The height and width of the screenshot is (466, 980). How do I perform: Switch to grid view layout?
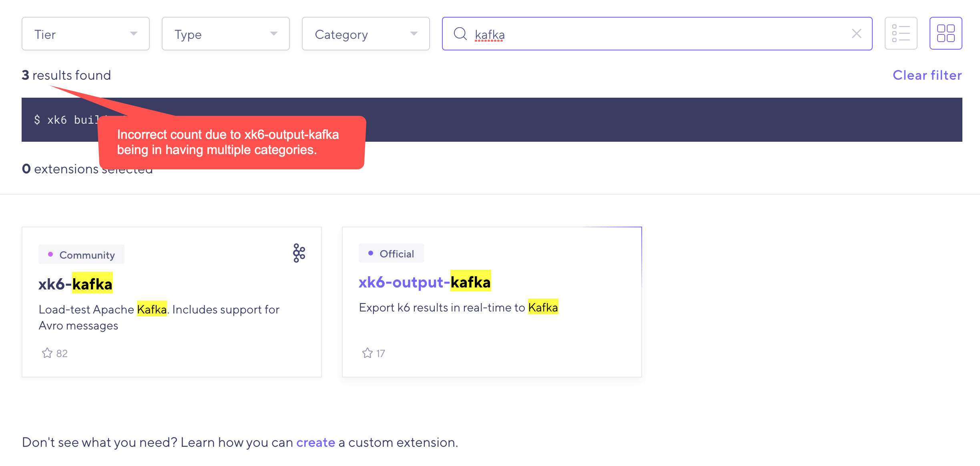[946, 34]
